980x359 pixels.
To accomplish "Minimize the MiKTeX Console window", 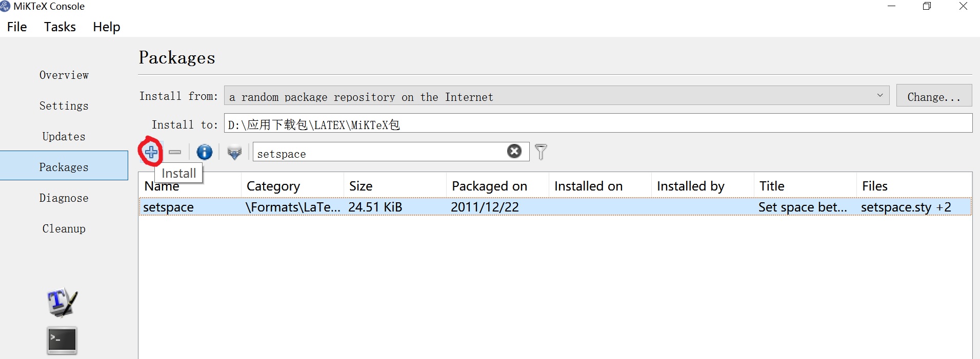I will tap(891, 6).
